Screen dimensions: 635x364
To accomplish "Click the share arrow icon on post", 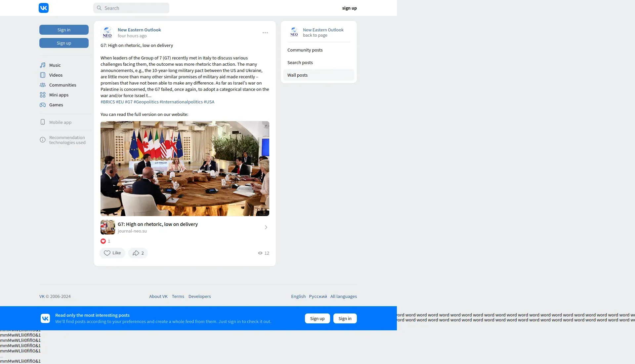I will click(x=136, y=253).
